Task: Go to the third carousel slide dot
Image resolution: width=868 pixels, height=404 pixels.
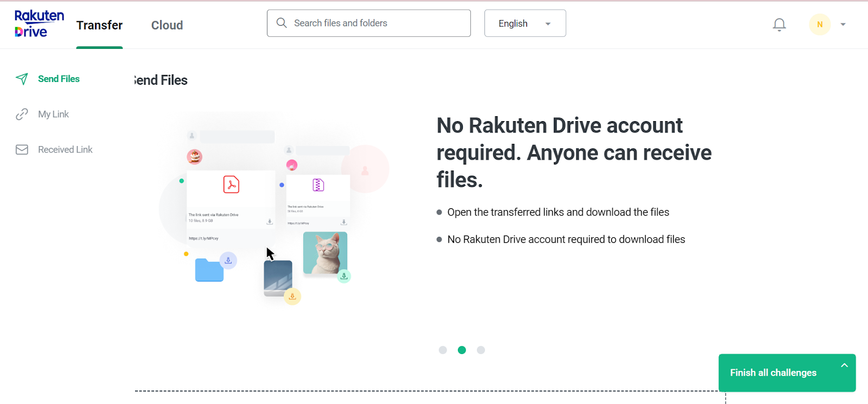Action: 481,350
